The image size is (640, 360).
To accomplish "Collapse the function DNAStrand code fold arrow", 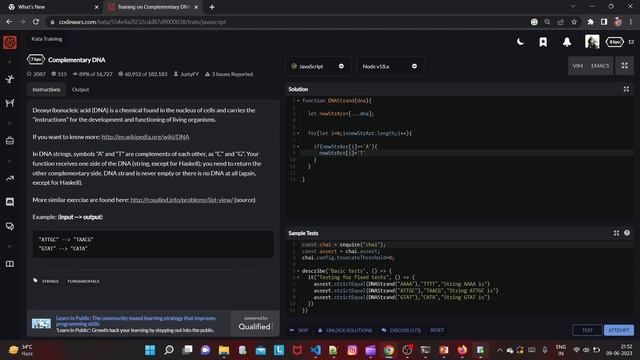I will 298,100.
